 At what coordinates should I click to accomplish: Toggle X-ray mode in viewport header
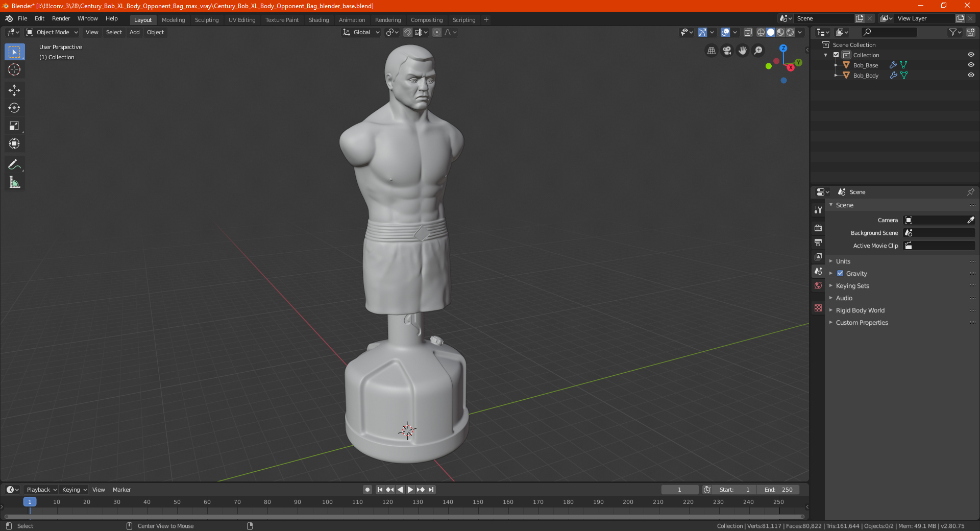748,32
